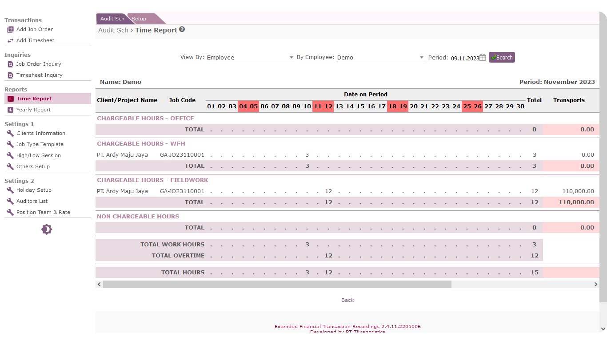Expand the By Employee dropdown

point(380,58)
